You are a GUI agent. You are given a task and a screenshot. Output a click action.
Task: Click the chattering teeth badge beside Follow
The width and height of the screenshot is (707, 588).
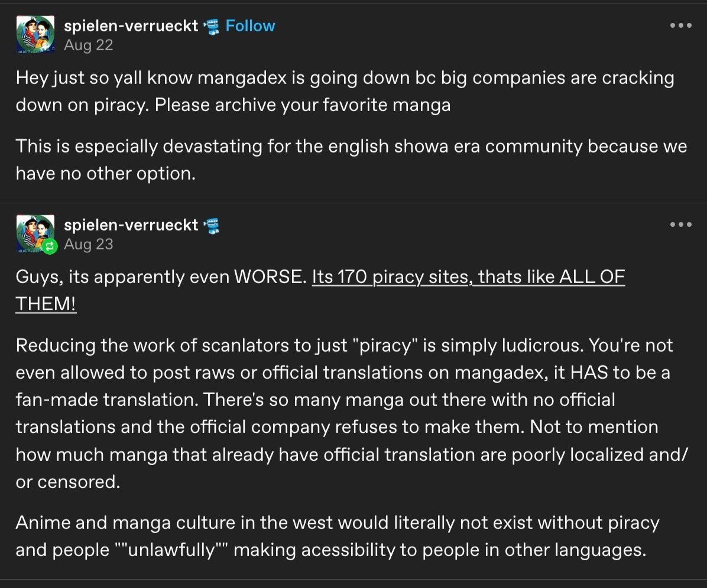(x=211, y=26)
